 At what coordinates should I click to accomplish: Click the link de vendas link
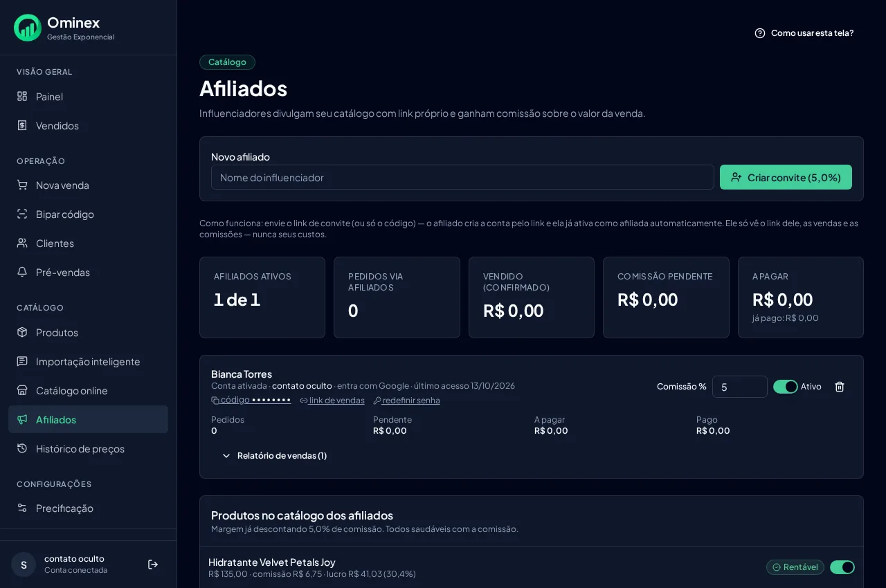332,401
